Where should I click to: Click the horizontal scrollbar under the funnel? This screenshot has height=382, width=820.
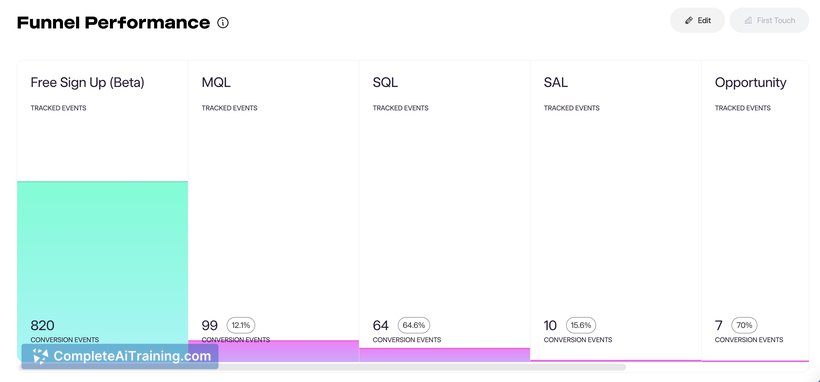coord(322,367)
